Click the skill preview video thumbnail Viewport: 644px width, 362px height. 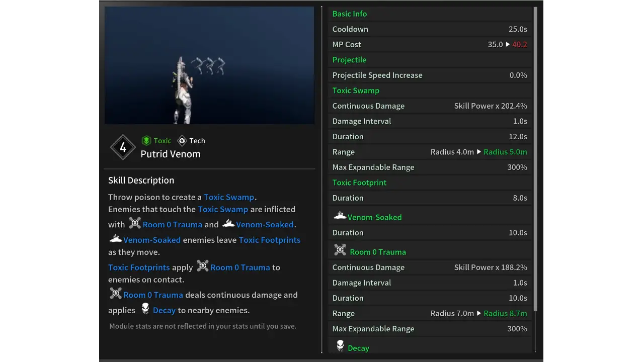[x=209, y=65]
